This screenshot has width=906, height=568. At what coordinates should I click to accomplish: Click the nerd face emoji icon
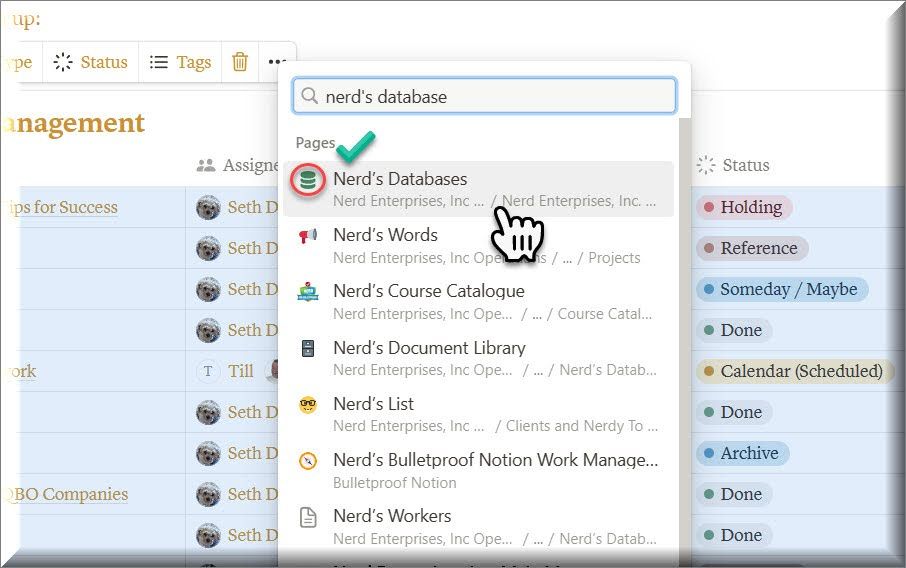tap(308, 404)
